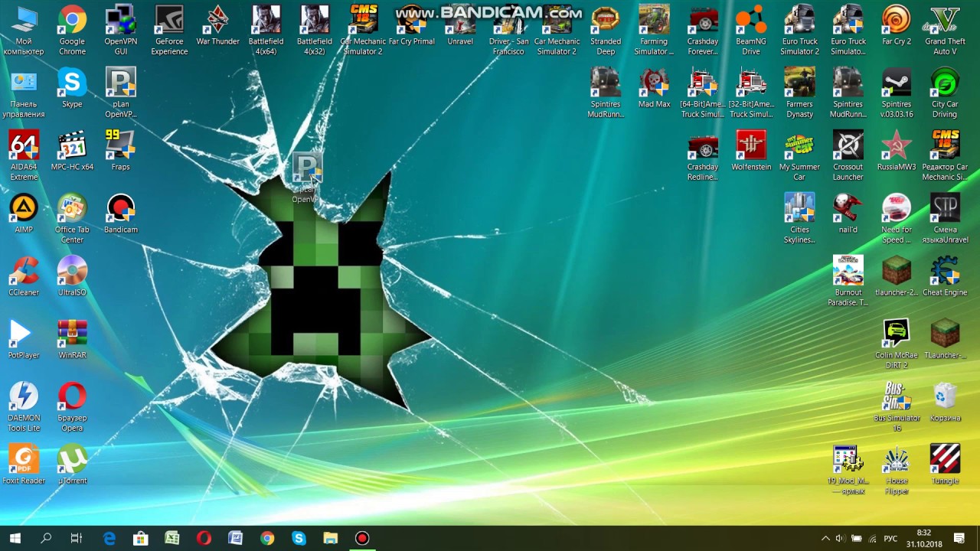Select Grand Theft Auto V icon
The image size is (980, 551).
945,29
